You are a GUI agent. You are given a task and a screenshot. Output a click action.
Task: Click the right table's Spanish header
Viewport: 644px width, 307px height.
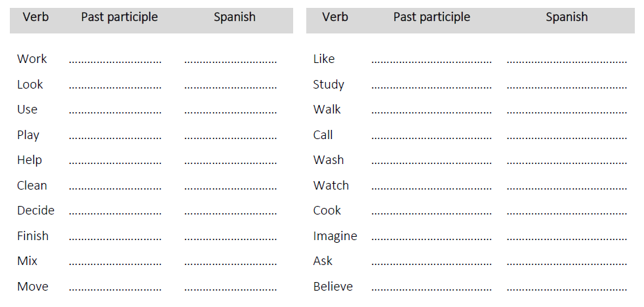tap(567, 17)
